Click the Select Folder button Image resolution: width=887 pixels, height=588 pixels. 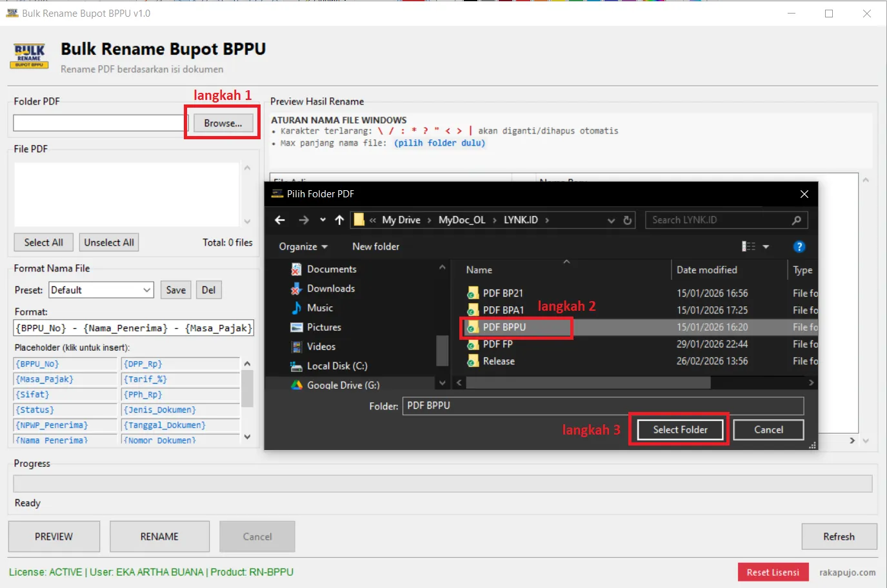click(x=680, y=430)
